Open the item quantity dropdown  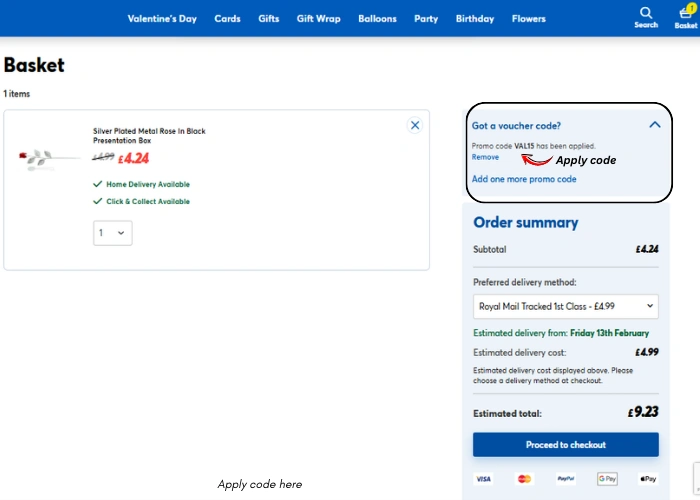point(112,233)
